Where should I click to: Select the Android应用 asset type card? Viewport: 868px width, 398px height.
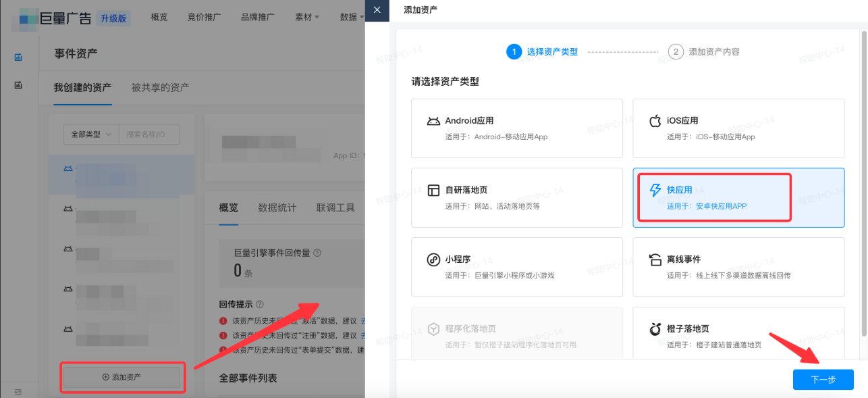click(x=517, y=128)
